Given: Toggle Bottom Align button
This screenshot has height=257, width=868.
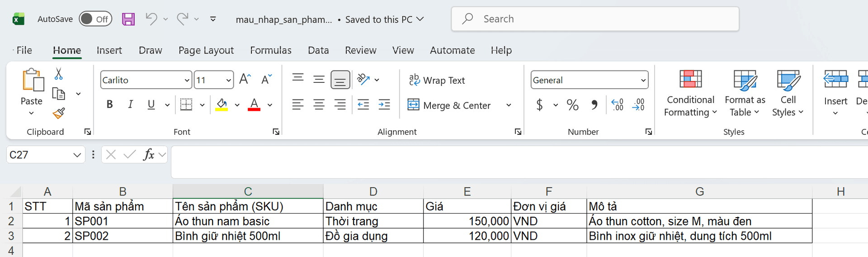Looking at the screenshot, I should pos(340,80).
